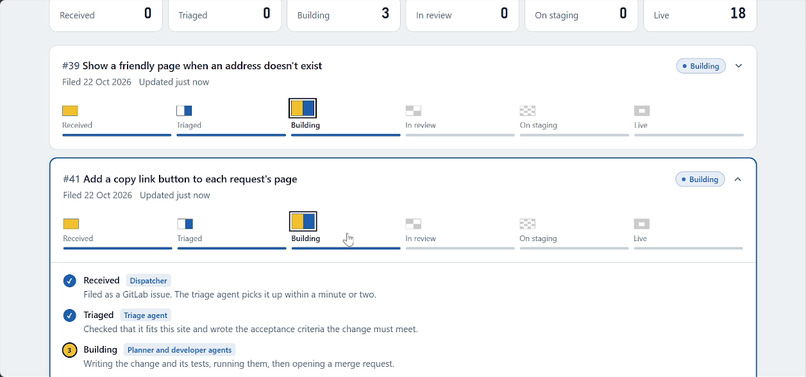Click 'Filed 22 Oct 2026' under request #39

point(97,82)
